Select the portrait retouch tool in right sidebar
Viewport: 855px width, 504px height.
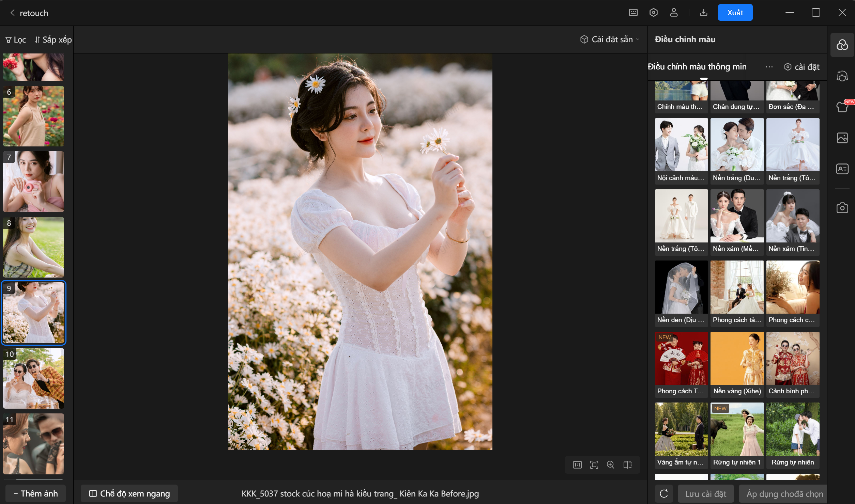pyautogui.click(x=842, y=76)
